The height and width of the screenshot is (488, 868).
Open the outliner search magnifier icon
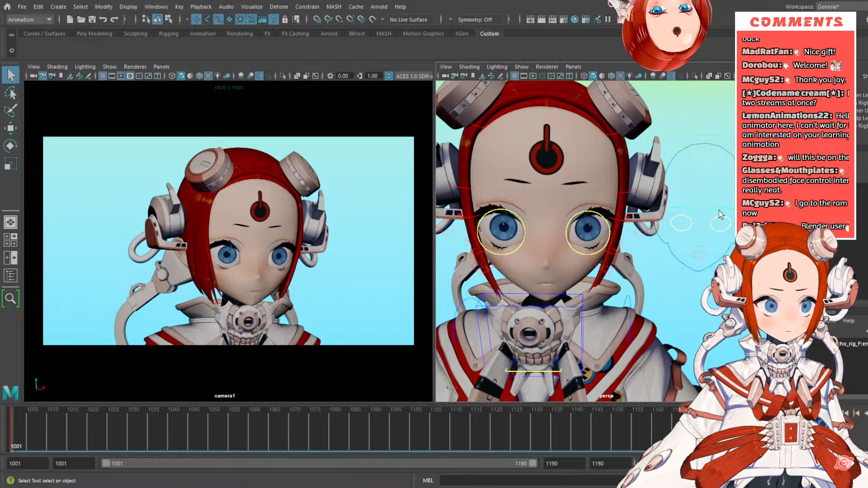coord(10,298)
